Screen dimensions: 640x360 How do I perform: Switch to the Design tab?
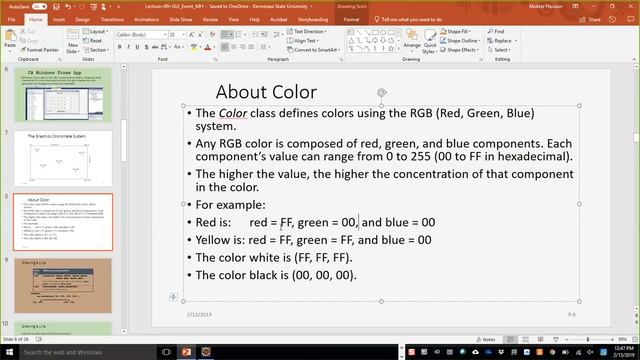(x=82, y=20)
